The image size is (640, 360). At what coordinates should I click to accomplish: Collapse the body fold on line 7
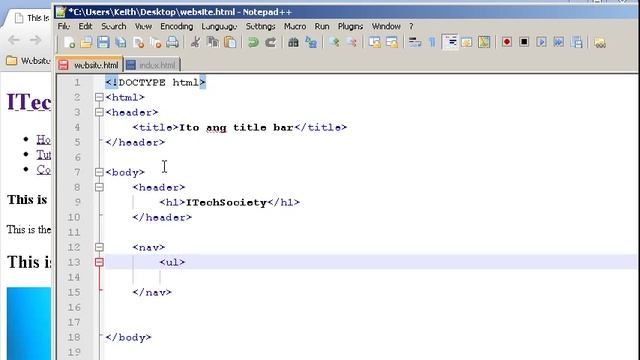point(99,172)
